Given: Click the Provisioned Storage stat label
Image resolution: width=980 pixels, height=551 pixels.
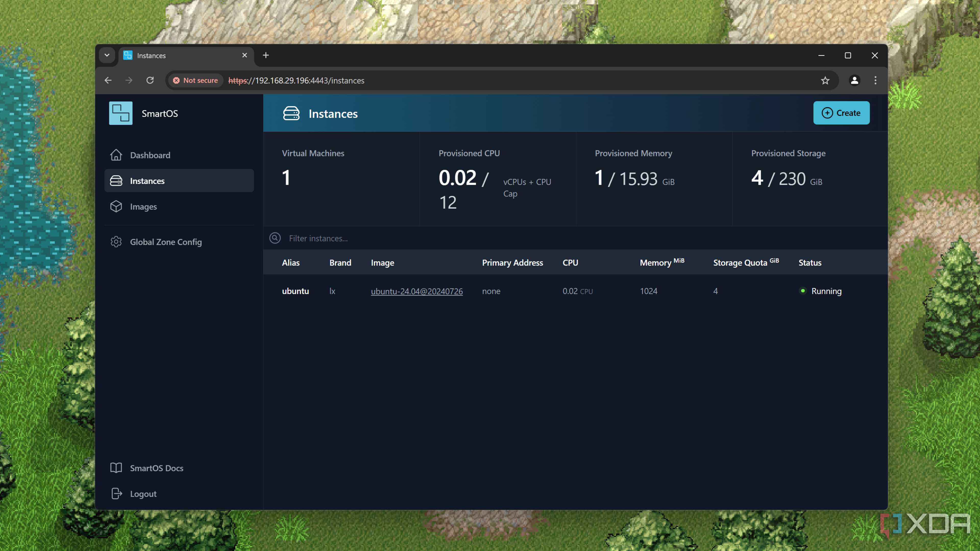Looking at the screenshot, I should [788, 153].
